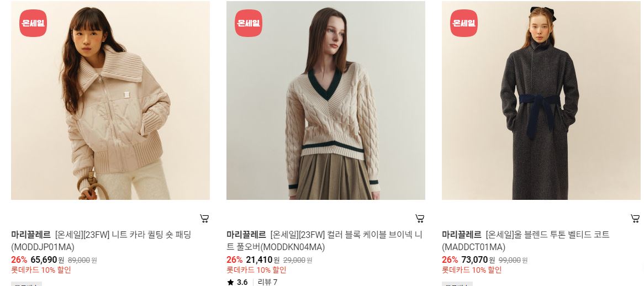644x286 pixels.
Task: Open the two-tone belted coat product image
Action: (541, 100)
